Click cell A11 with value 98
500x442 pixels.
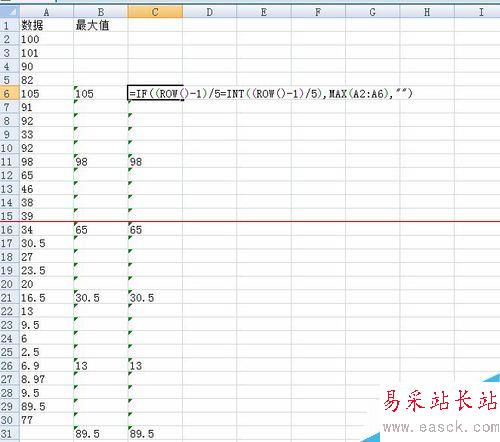point(47,162)
